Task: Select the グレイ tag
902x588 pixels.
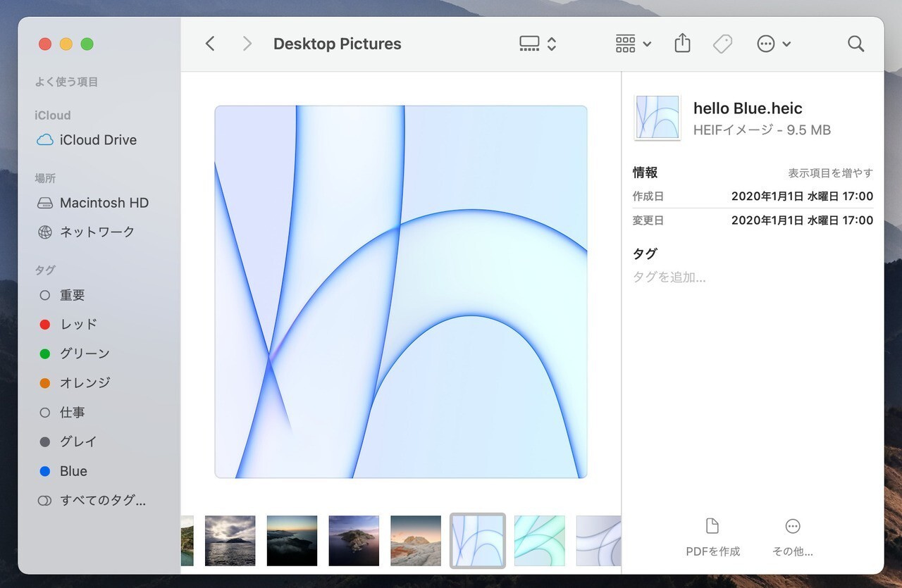Action: pyautogui.click(x=68, y=442)
